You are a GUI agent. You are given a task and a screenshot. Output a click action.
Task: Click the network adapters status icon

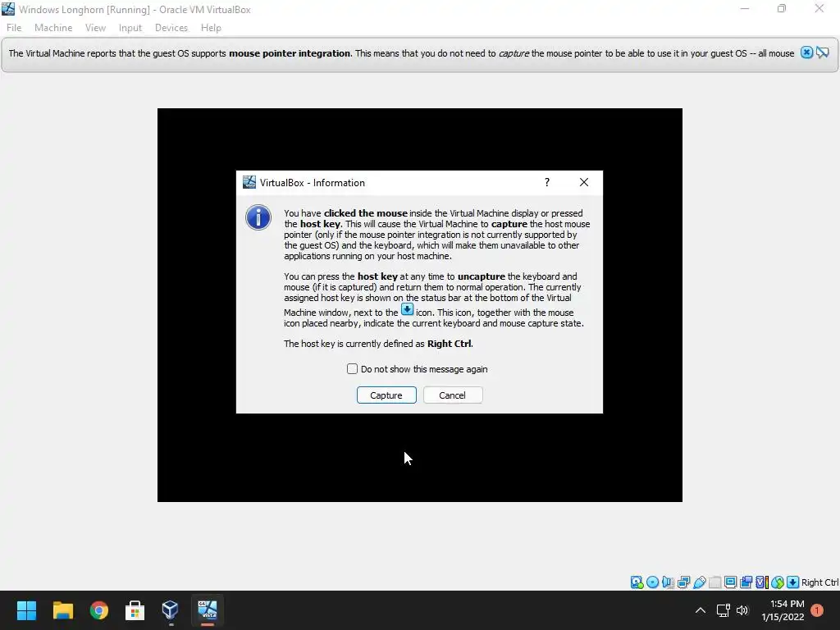pos(683,582)
